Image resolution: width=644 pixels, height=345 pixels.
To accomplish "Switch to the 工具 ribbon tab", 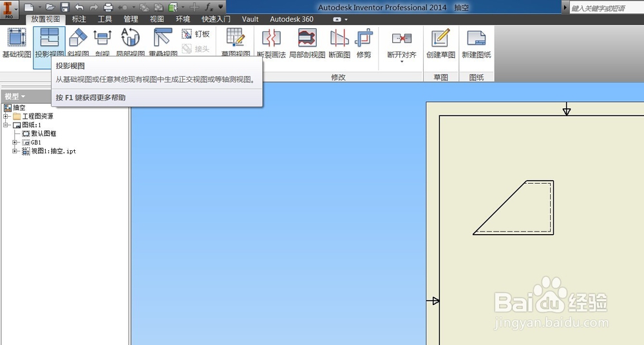I will tap(105, 19).
